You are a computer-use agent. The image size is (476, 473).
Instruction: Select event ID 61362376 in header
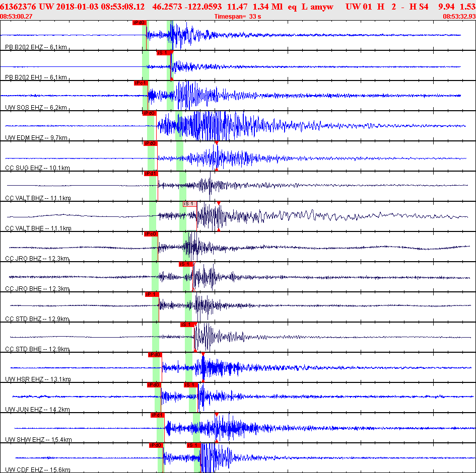[18, 7]
